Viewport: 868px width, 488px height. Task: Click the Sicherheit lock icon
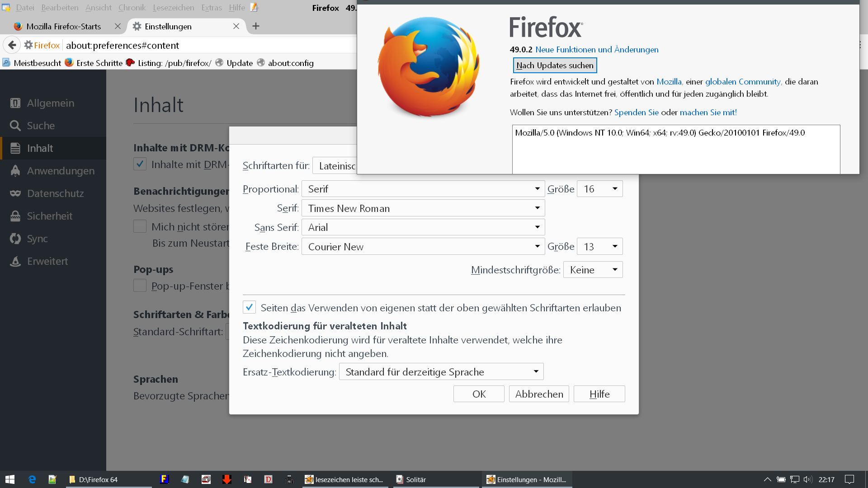(15, 216)
